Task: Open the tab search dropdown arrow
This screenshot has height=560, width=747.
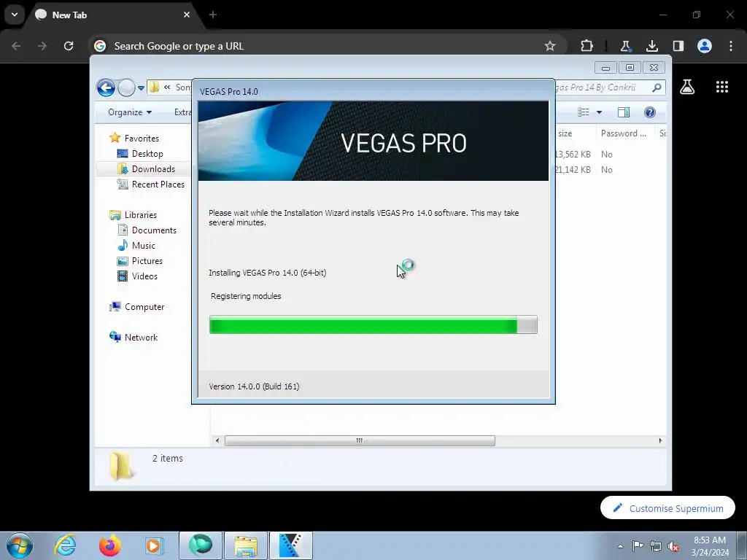Action: point(15,15)
